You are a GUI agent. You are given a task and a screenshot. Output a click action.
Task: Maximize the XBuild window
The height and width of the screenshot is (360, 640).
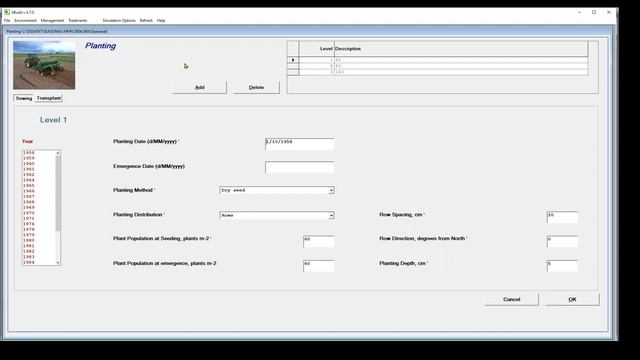pos(594,12)
